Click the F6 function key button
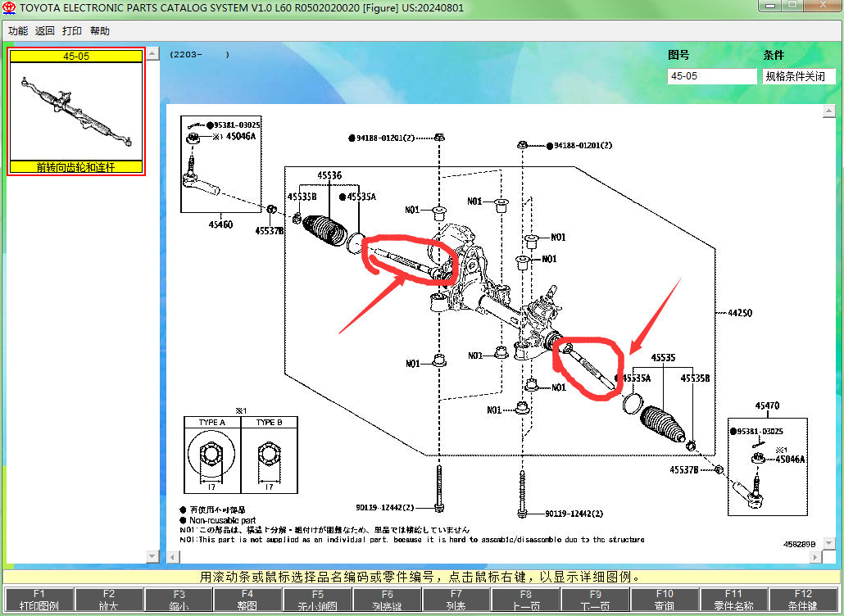This screenshot has height=616, width=844. point(387,600)
